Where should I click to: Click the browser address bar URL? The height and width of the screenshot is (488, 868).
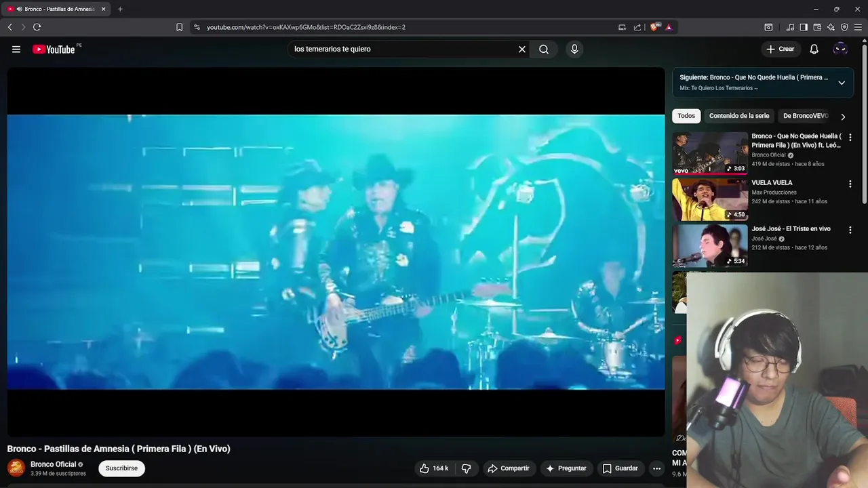point(306,27)
